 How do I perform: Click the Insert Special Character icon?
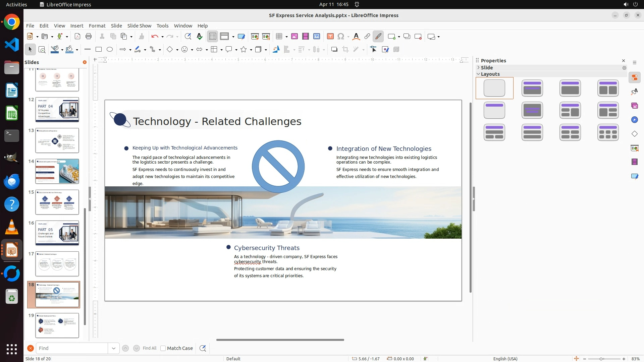pos(341,37)
